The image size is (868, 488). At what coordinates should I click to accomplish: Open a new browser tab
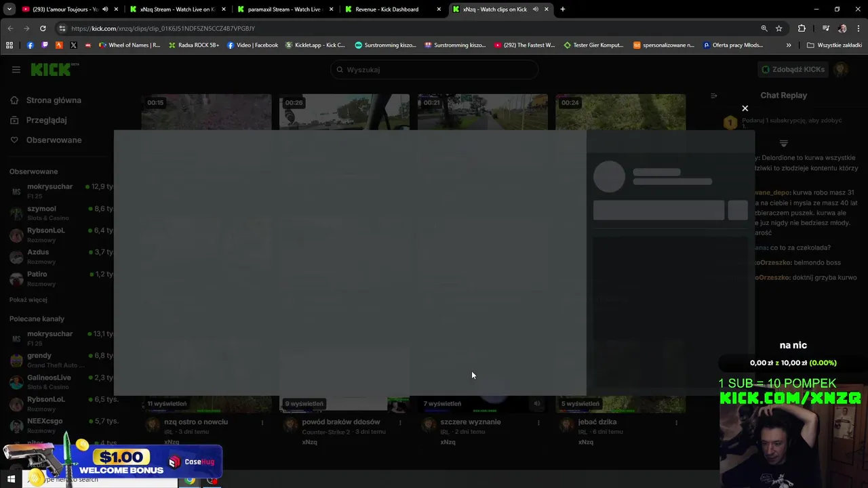(563, 9)
